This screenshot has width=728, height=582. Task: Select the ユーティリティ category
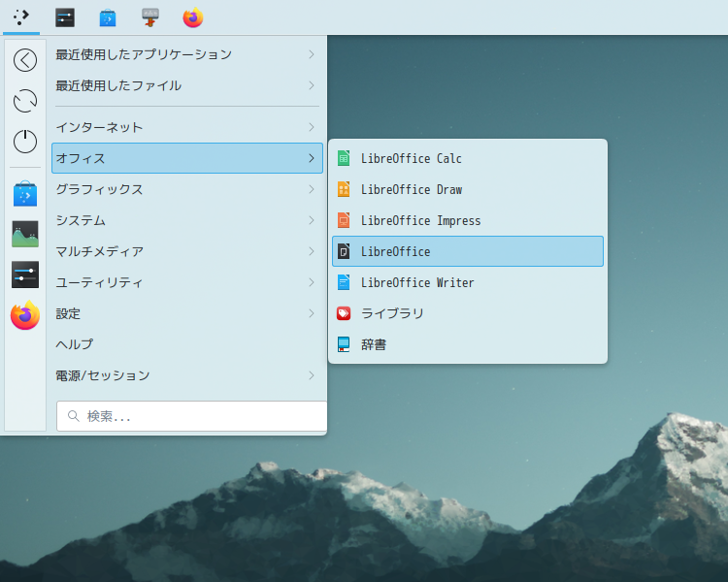coord(187,282)
